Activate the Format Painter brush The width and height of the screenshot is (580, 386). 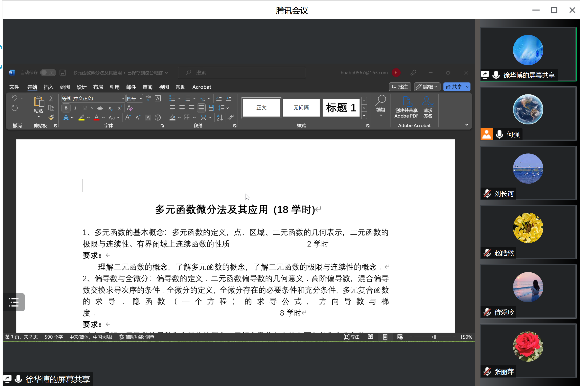(x=51, y=118)
